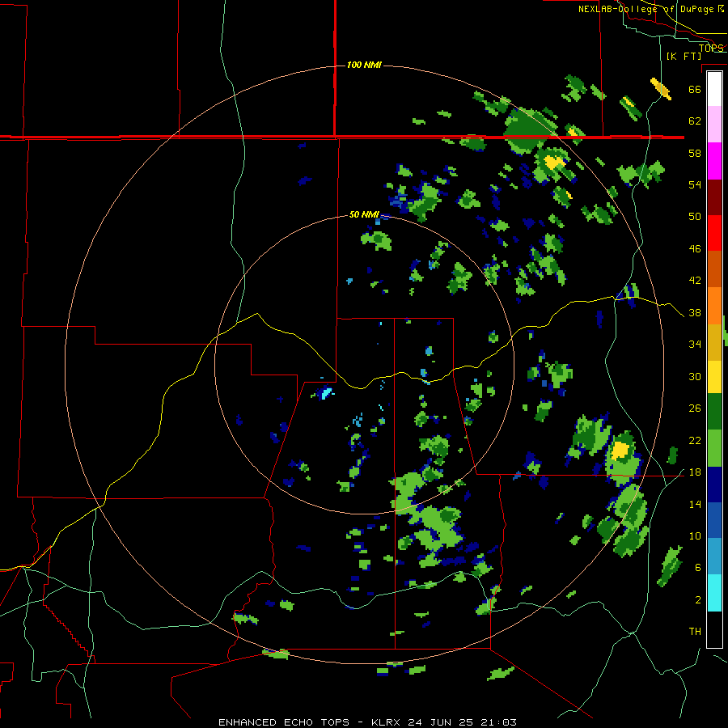Click the dark green 30 kft legend swatch

tap(714, 411)
